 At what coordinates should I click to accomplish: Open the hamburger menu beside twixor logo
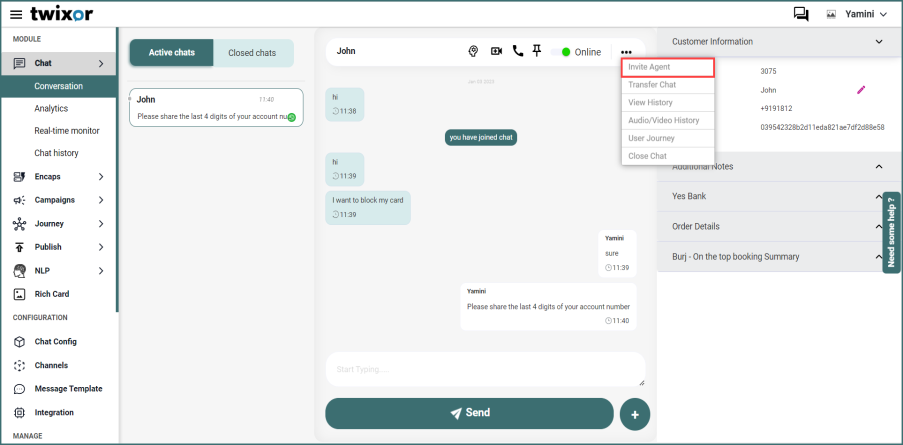[x=16, y=14]
